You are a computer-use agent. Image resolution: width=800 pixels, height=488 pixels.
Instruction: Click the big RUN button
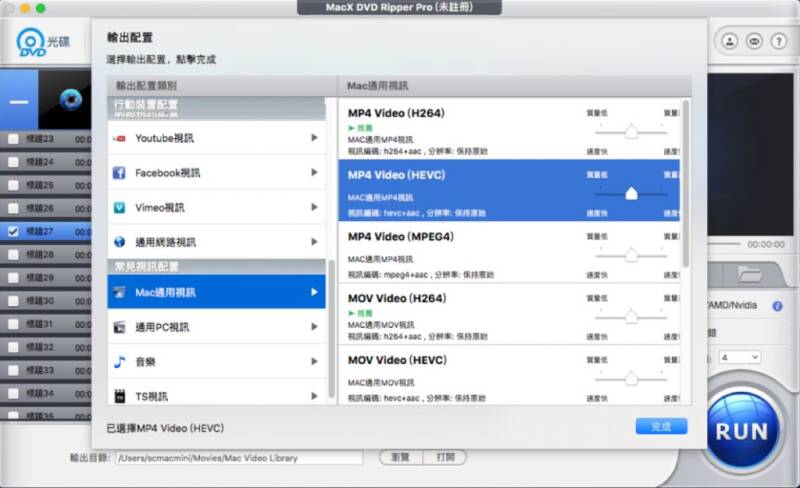[741, 431]
